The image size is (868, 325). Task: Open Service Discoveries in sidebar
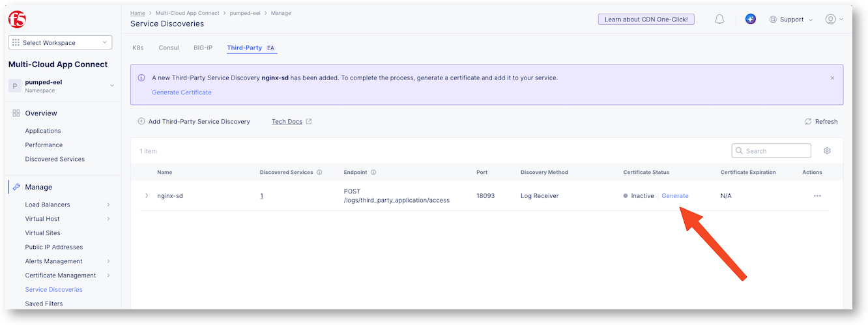(53, 290)
